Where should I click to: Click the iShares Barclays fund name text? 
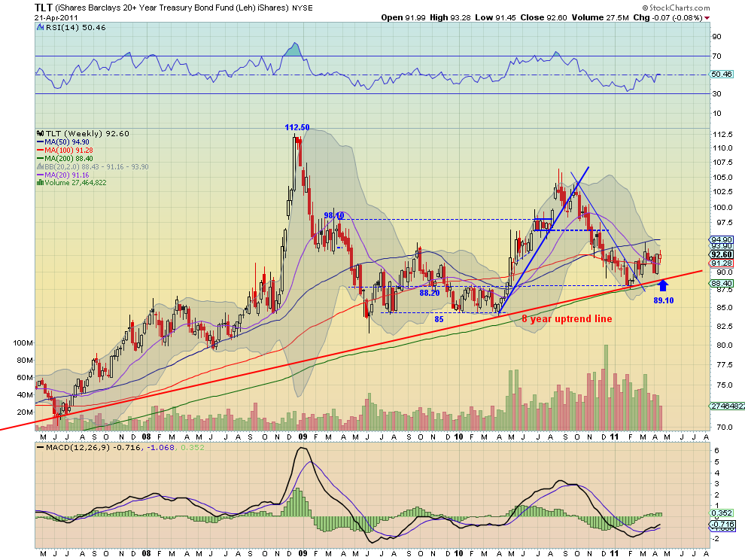pyautogui.click(x=172, y=8)
